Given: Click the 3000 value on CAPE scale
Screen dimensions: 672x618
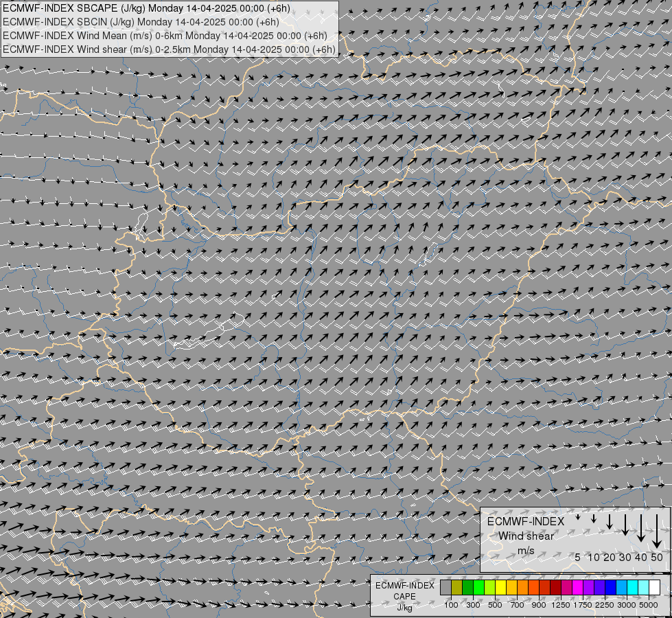Looking at the screenshot, I should click(627, 605).
